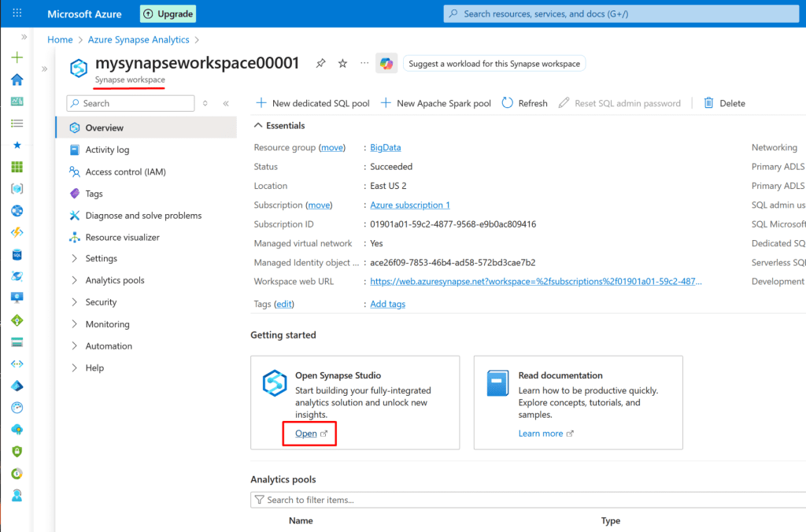The image size is (806, 532).
Task: Open the Copilot icon next to title
Action: [x=386, y=64]
